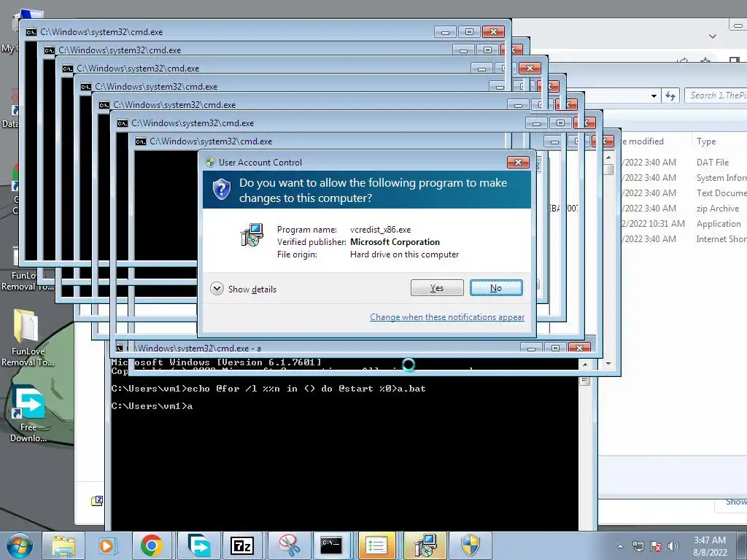Screen dimensions: 747x560
Task: Open 'Change when these notifications appear' link
Action: pyautogui.click(x=447, y=317)
